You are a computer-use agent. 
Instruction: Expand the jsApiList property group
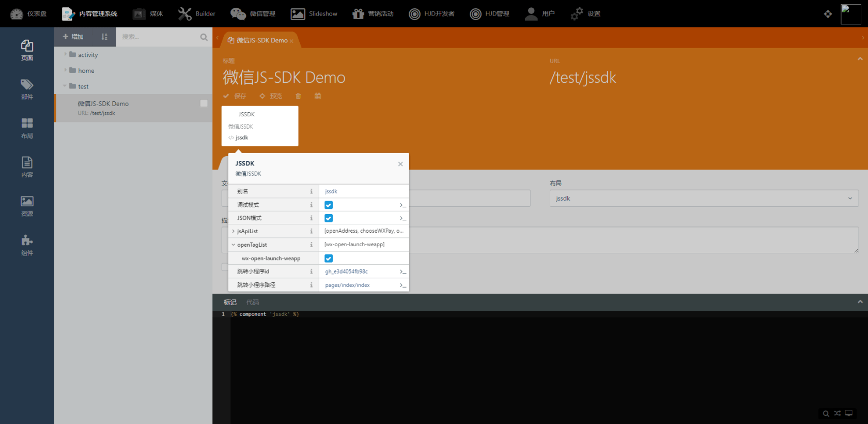234,231
